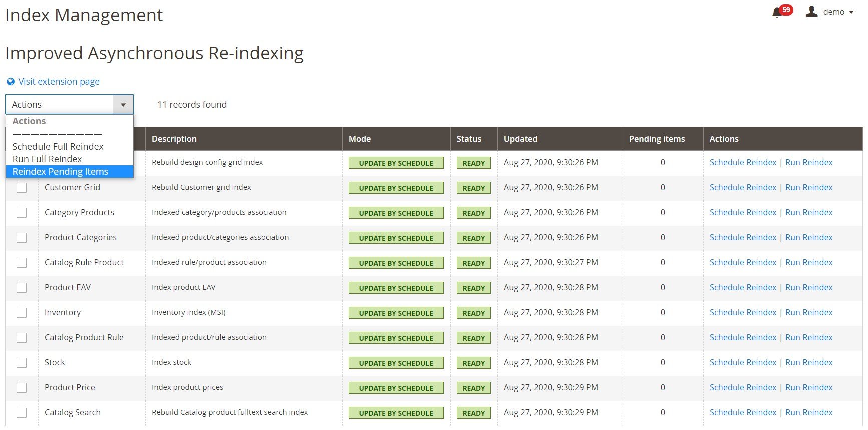868x430 pixels.
Task: Schedule Reindex for Catalog Search
Action: tap(743, 412)
